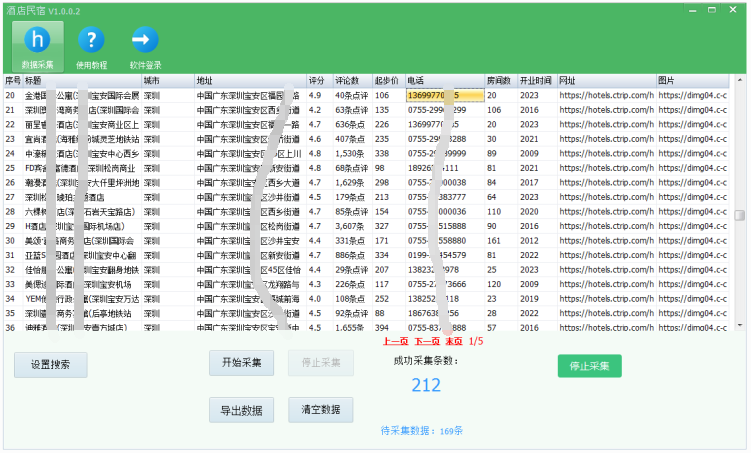Click the green 停止采集 button

pyautogui.click(x=589, y=366)
